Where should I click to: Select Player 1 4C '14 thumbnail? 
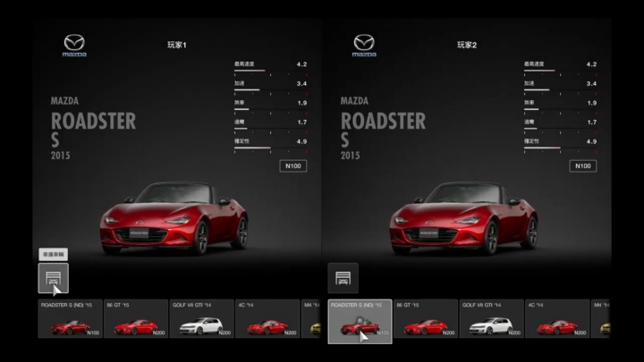267,319
